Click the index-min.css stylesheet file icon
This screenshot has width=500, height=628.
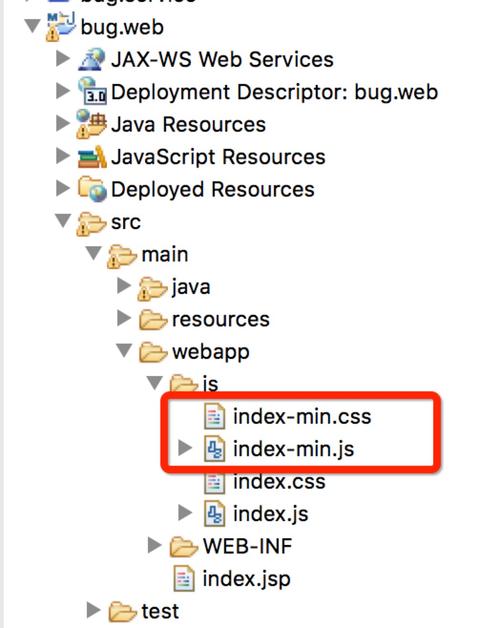[x=215, y=416]
